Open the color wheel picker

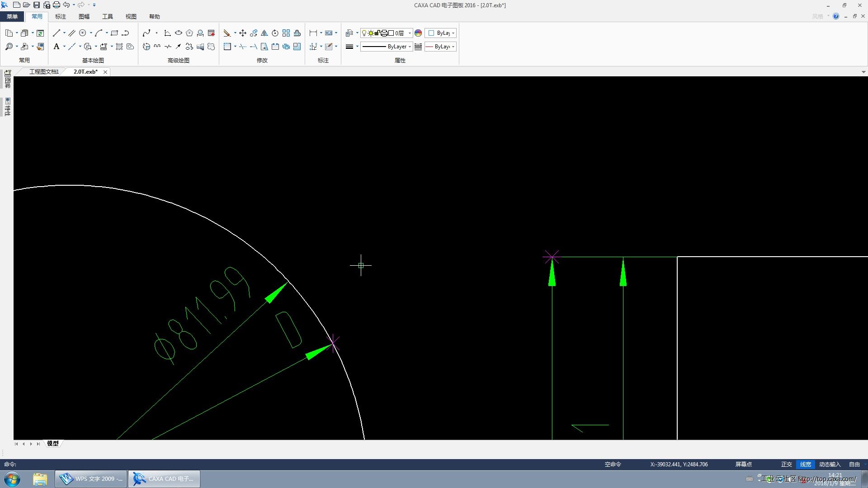pos(418,33)
